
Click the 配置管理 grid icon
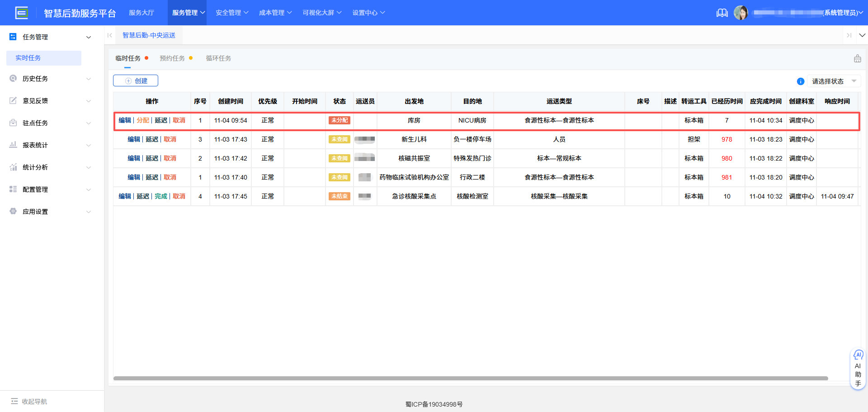click(x=13, y=189)
